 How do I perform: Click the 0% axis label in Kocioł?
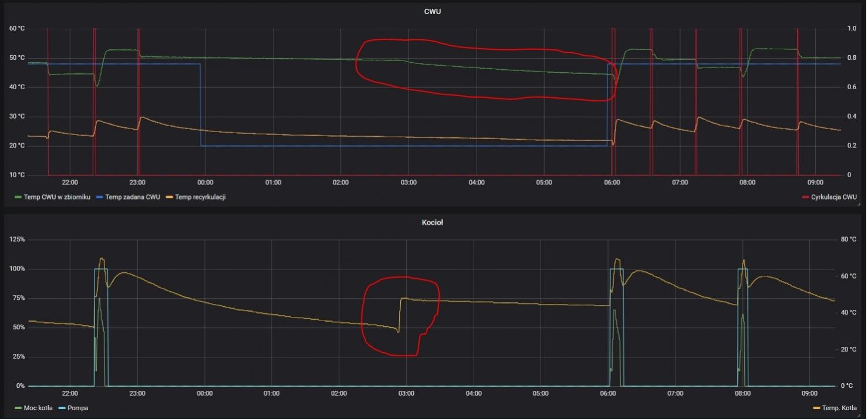20,386
